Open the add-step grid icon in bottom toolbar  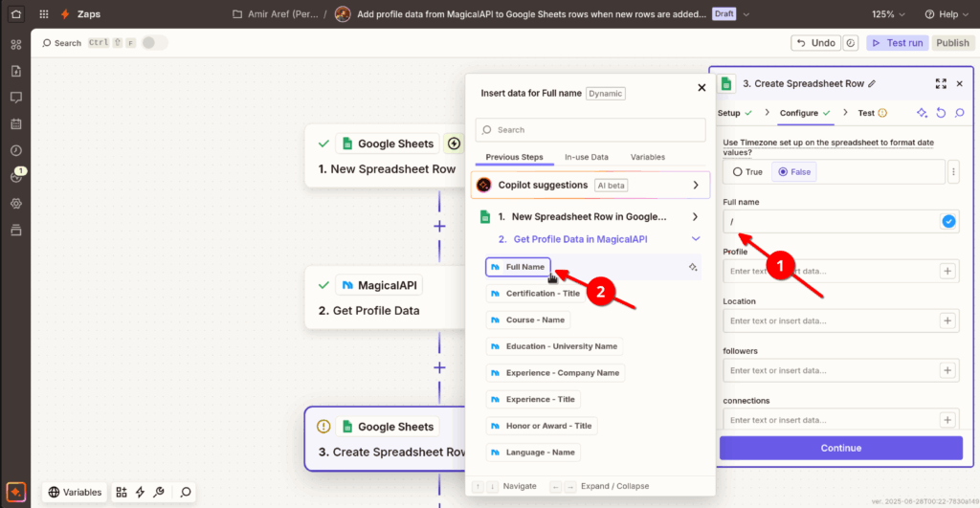(x=122, y=493)
